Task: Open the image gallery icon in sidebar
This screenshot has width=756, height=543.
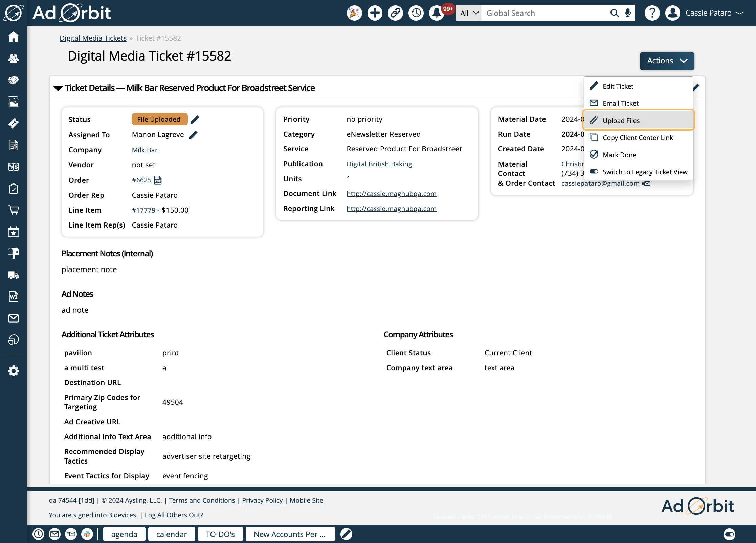Action: (x=14, y=102)
